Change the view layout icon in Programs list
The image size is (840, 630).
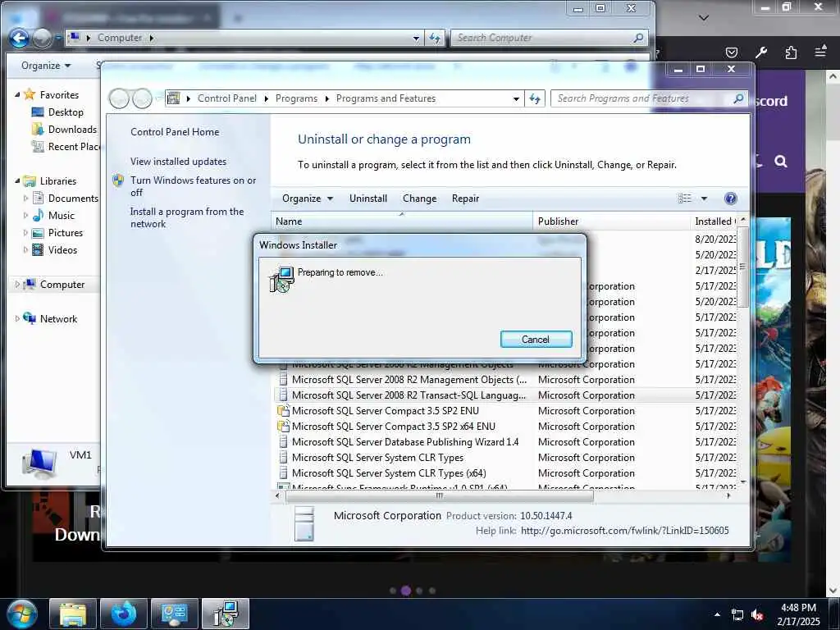[685, 199]
